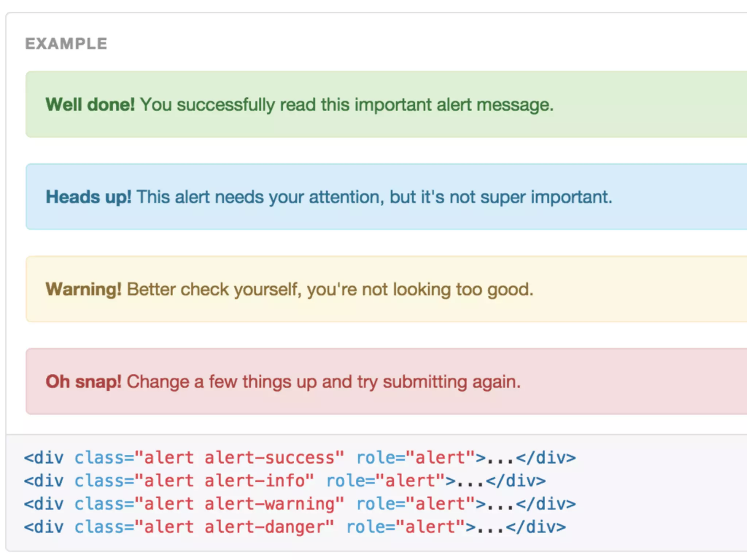Click the word "submitting" in the red alert
Image resolution: width=747 pixels, height=560 pixels.
coord(425,382)
